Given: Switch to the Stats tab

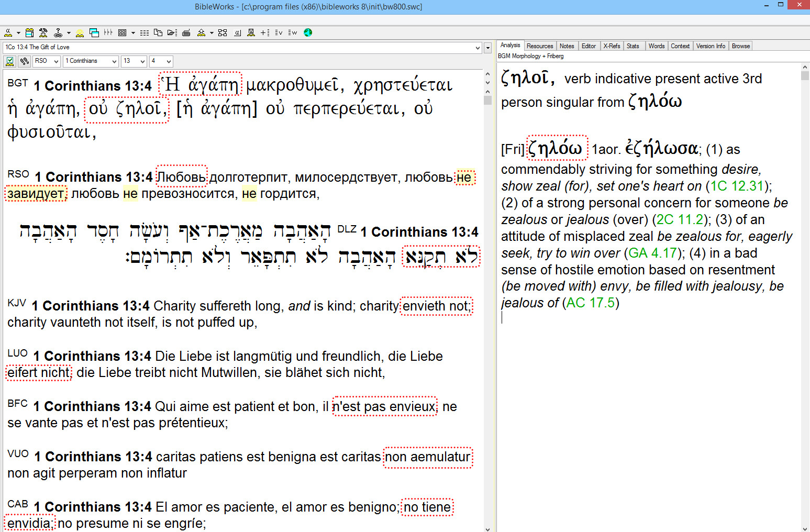Looking at the screenshot, I should [x=633, y=46].
